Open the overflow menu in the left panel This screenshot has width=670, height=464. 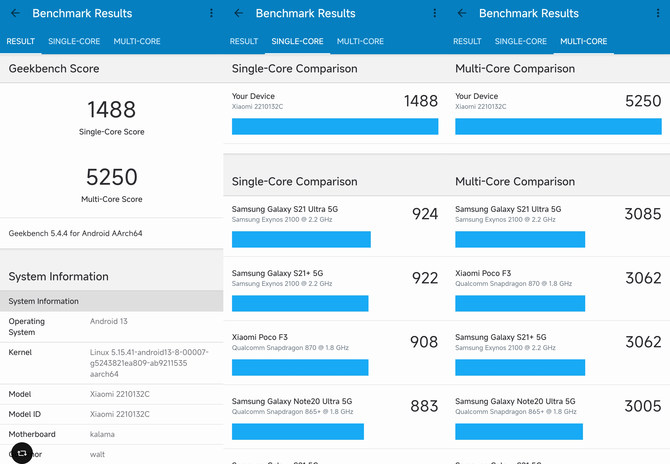pos(211,13)
